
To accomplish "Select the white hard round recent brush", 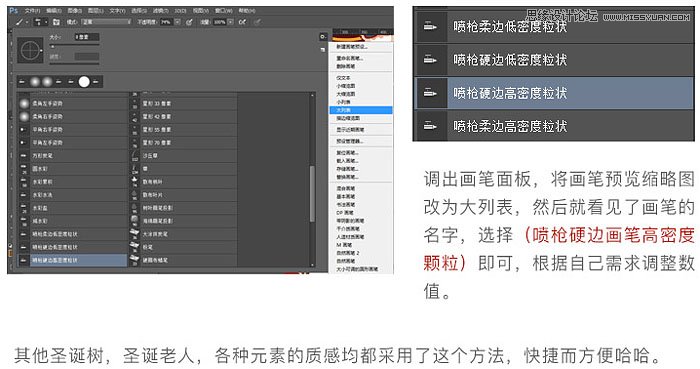I will pos(84,82).
